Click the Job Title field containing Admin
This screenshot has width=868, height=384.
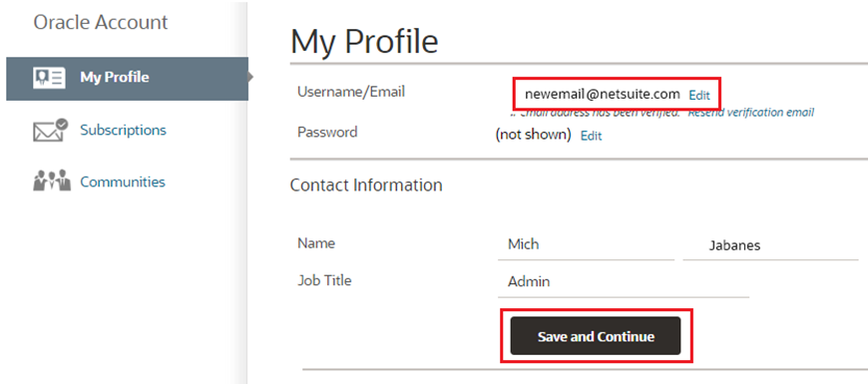click(x=624, y=281)
